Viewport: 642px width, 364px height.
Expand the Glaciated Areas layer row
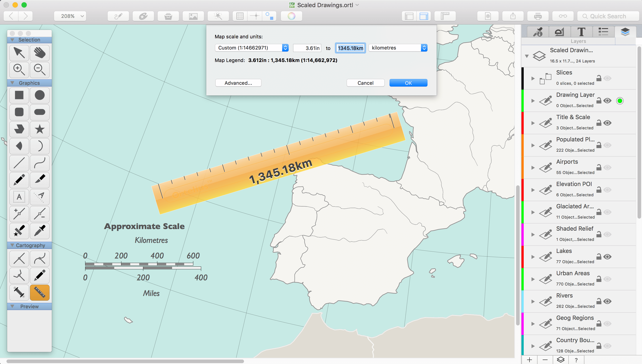click(x=533, y=212)
